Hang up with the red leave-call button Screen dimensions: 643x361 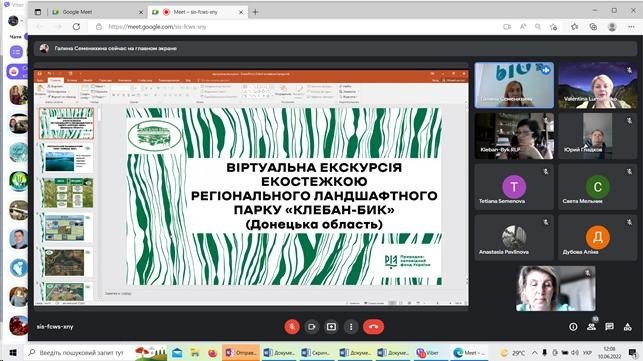373,327
